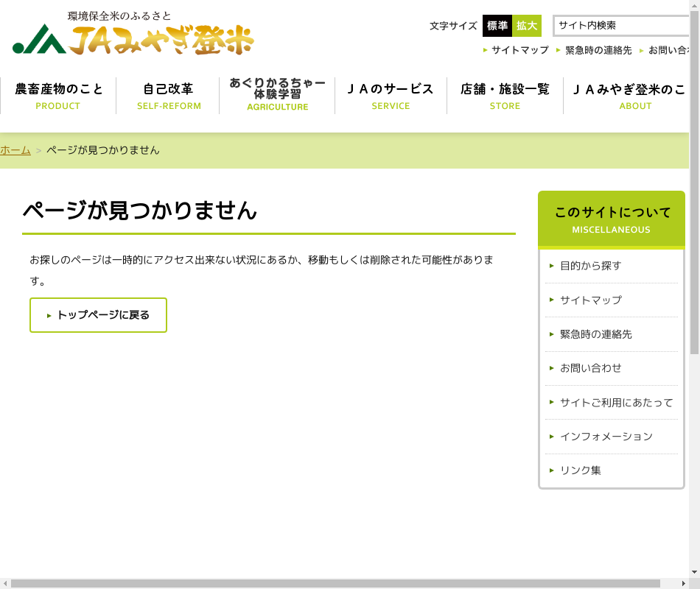Open the 自己改革 SELF-REFORM menu
Screen dimensions: 700x589
(x=168, y=96)
